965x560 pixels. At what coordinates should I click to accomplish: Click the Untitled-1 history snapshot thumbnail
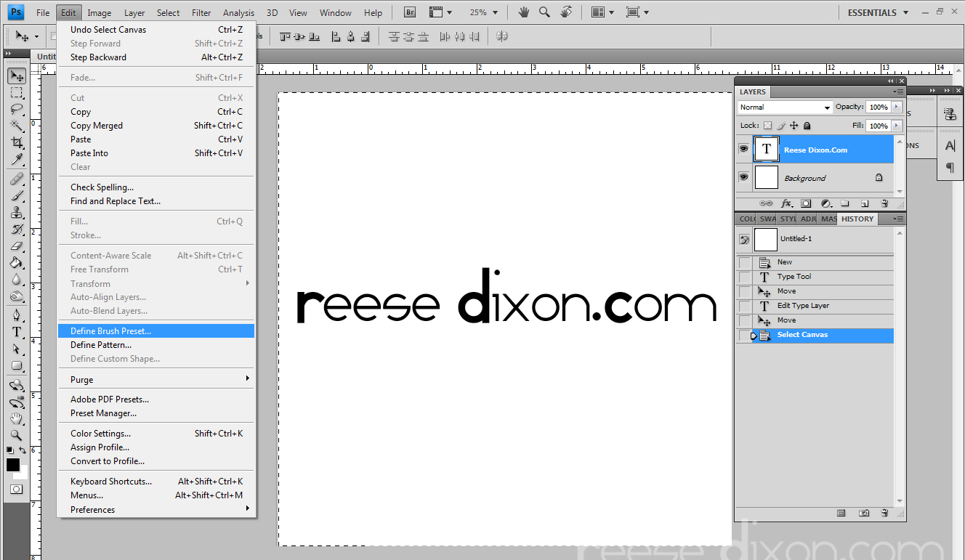pyautogui.click(x=766, y=239)
